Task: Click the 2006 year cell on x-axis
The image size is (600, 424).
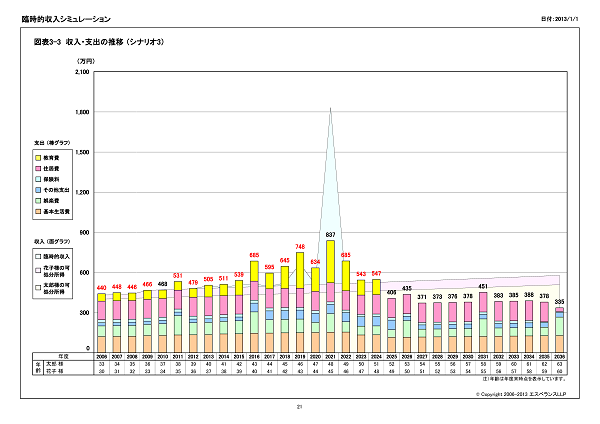Action: (x=101, y=355)
